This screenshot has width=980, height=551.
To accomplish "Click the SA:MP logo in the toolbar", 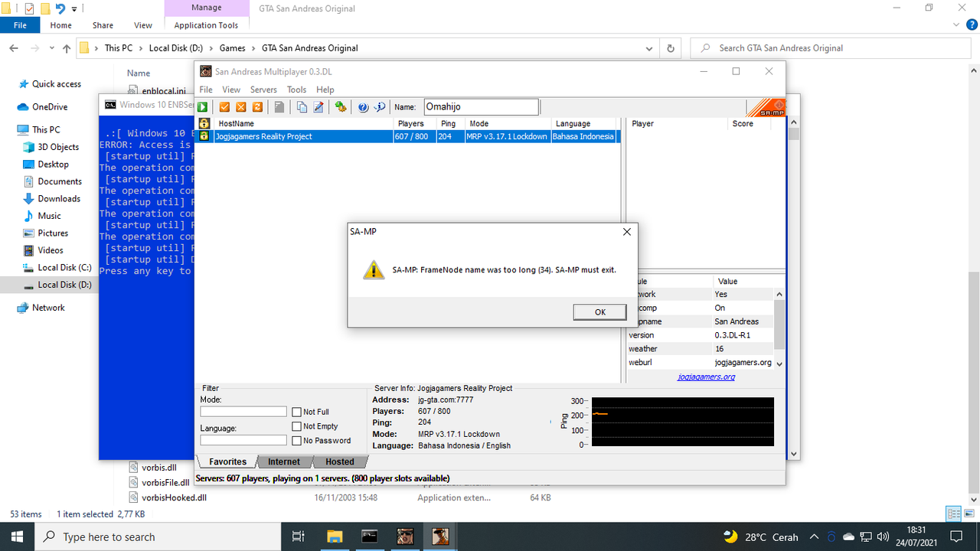I will (x=766, y=107).
